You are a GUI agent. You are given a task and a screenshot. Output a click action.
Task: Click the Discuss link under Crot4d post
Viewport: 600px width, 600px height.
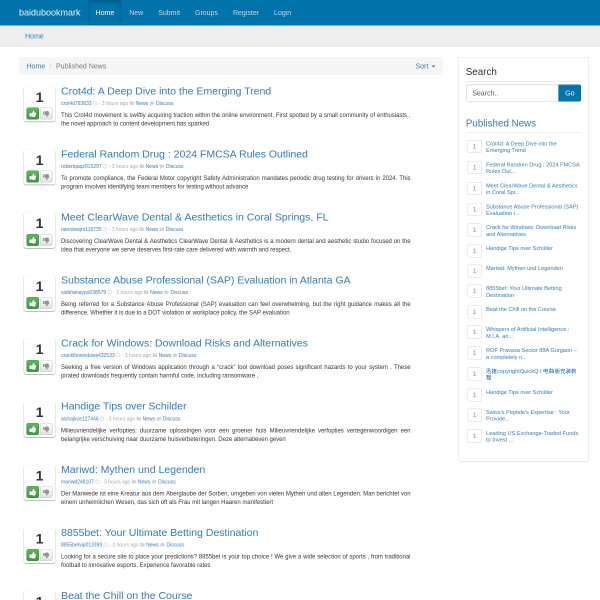tap(164, 103)
